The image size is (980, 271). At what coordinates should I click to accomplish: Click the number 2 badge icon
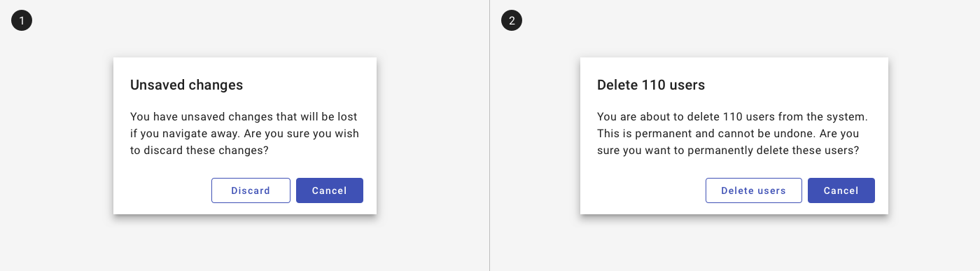[x=512, y=21]
